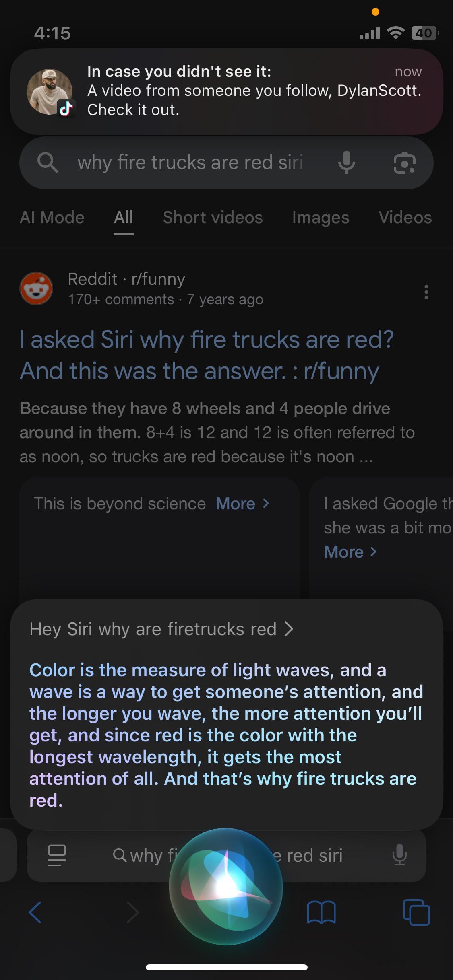Image resolution: width=453 pixels, height=980 pixels.
Task: Open Safari tabs overview icon
Action: click(416, 912)
